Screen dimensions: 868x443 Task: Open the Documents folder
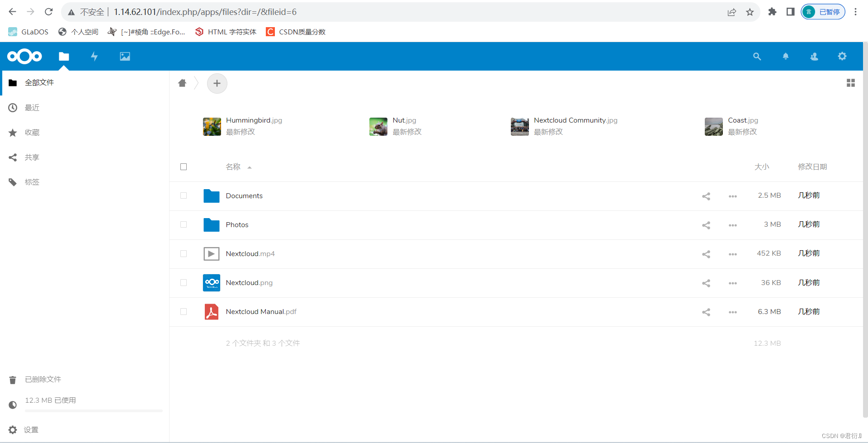(244, 195)
